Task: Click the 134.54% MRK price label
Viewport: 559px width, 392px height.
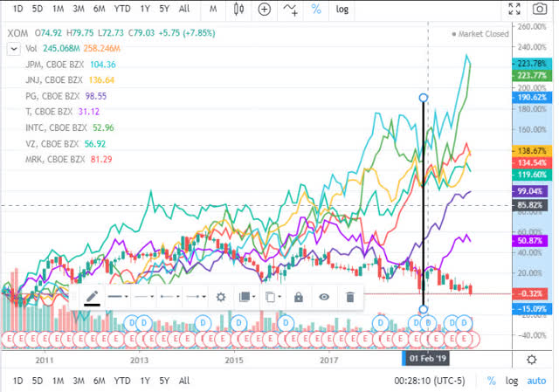Action: pyautogui.click(x=532, y=163)
